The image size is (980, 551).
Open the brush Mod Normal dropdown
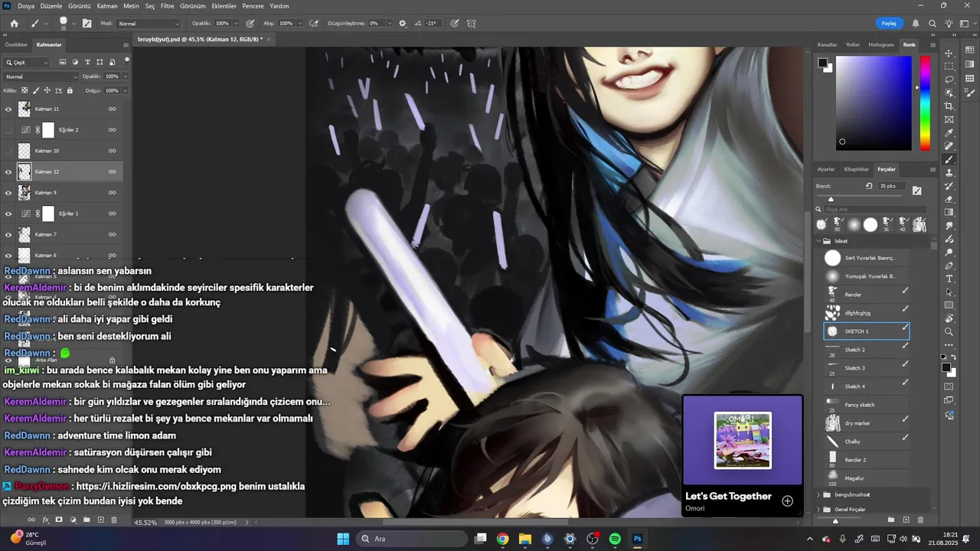pos(149,24)
